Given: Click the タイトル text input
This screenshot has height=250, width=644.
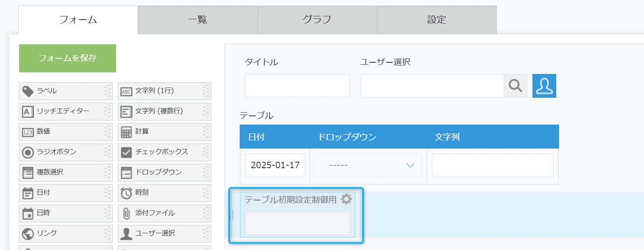Looking at the screenshot, I should [x=297, y=86].
